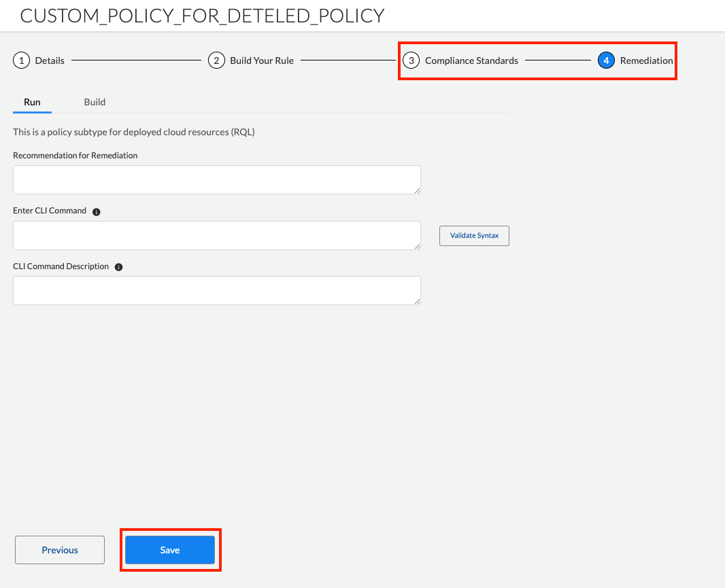Click resize handle of Enter CLI Command box
Viewport: 725px width, 588px height.
(x=417, y=246)
